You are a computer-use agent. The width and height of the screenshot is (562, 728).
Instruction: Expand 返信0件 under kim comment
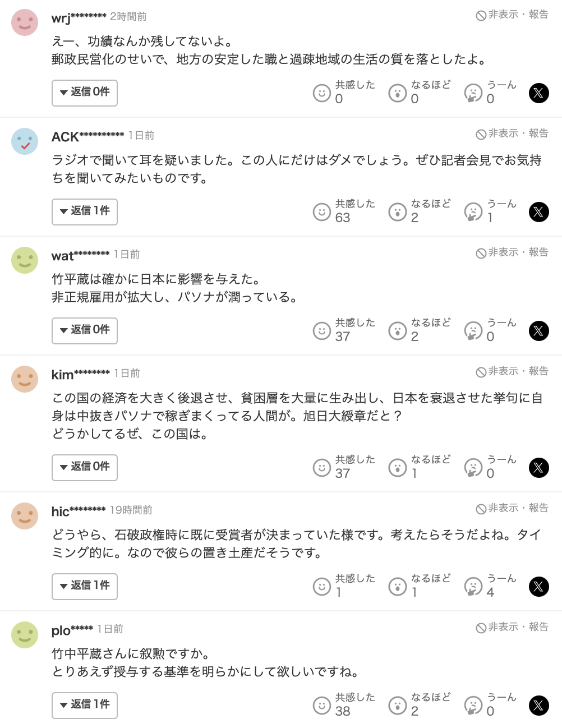pos(85,467)
